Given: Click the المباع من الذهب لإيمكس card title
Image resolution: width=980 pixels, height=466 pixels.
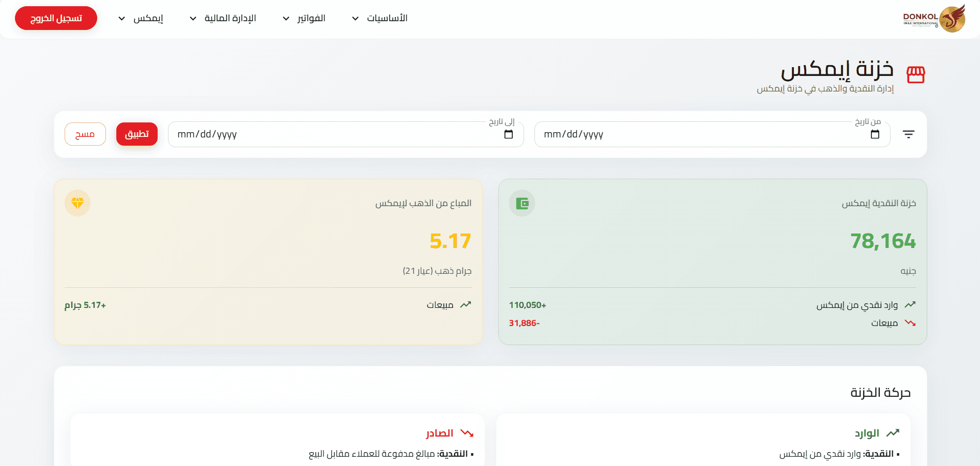Looking at the screenshot, I should (x=423, y=203).
